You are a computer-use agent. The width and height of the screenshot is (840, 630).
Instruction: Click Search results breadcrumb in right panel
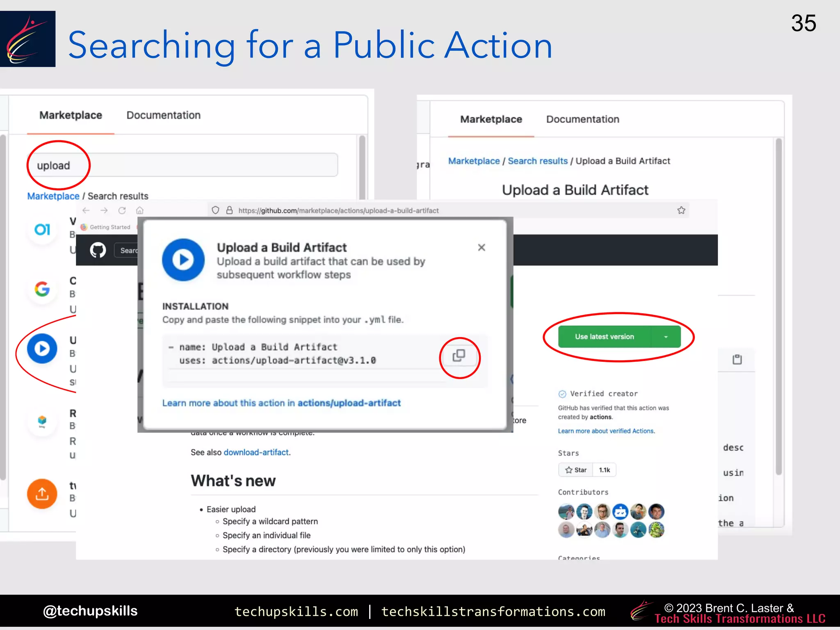[537, 161]
